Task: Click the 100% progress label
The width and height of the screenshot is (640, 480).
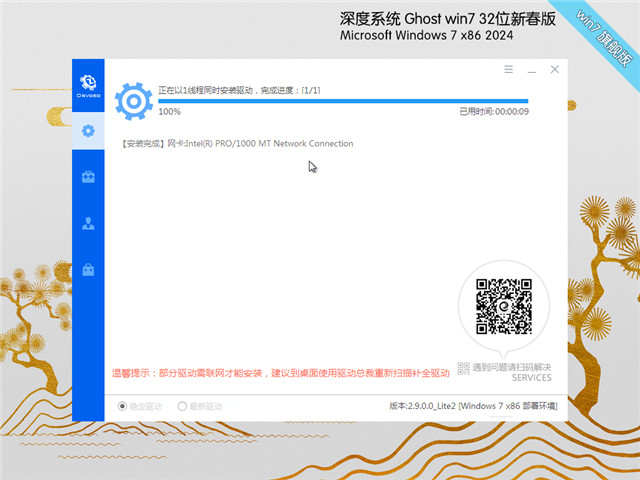Action: (x=169, y=112)
